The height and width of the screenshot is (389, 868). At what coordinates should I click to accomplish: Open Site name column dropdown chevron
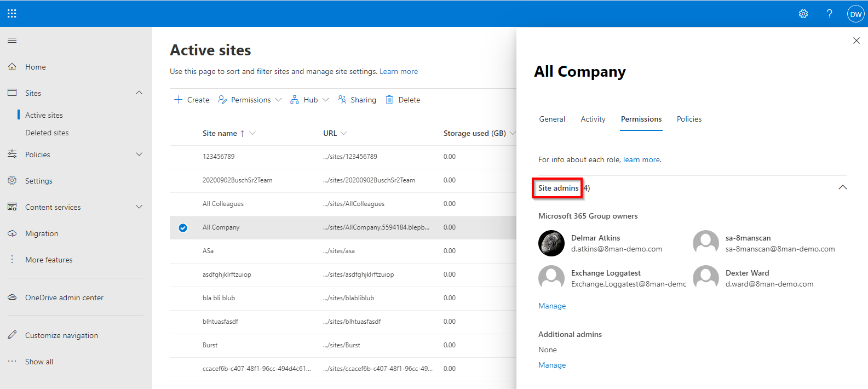pyautogui.click(x=252, y=133)
